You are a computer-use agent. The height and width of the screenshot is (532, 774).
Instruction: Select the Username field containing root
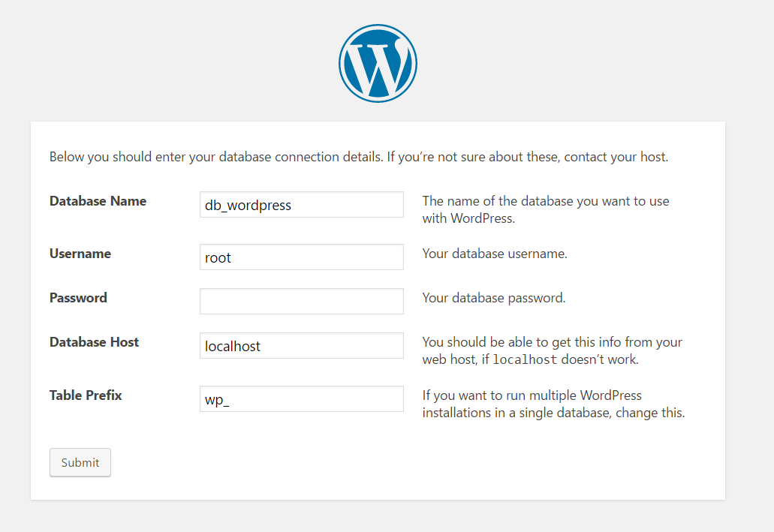tap(302, 257)
